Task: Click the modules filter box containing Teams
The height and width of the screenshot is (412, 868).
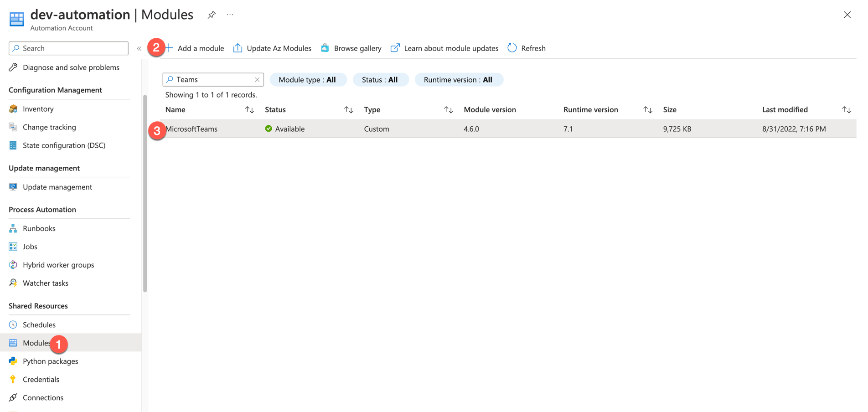Action: tap(213, 79)
